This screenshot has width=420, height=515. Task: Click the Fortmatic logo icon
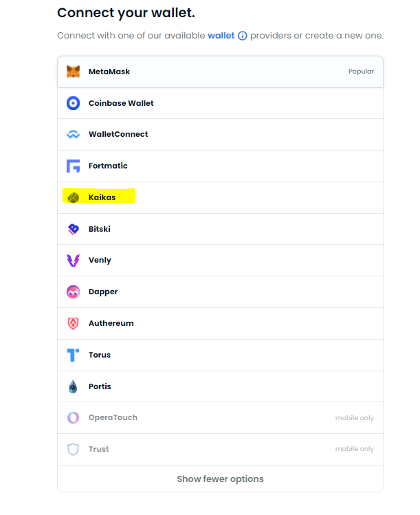pyautogui.click(x=73, y=166)
